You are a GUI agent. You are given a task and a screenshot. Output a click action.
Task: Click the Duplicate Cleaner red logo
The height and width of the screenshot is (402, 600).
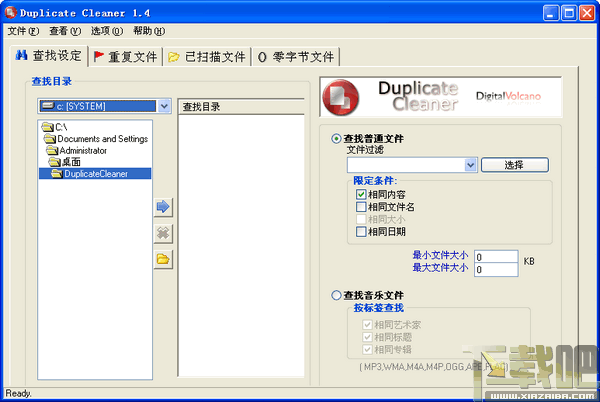tap(341, 98)
